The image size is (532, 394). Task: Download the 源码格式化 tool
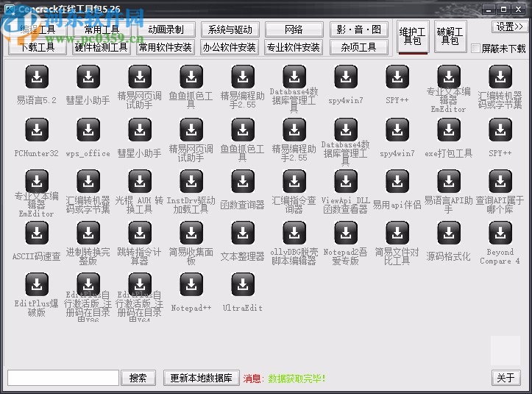point(449,233)
